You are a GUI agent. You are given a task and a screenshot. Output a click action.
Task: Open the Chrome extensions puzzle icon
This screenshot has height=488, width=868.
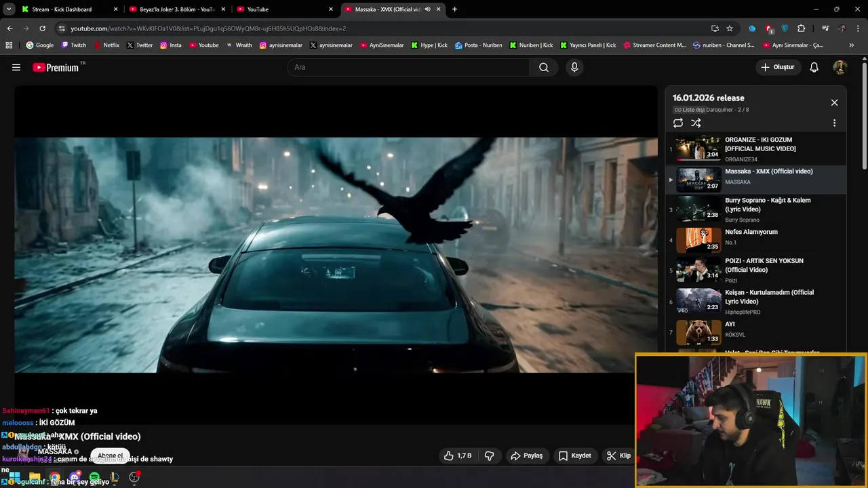click(802, 28)
